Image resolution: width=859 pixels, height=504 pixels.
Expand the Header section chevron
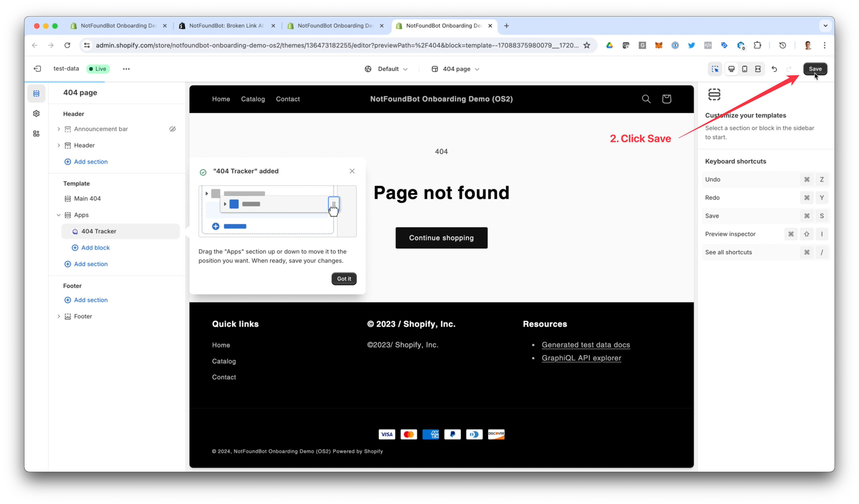(x=59, y=145)
